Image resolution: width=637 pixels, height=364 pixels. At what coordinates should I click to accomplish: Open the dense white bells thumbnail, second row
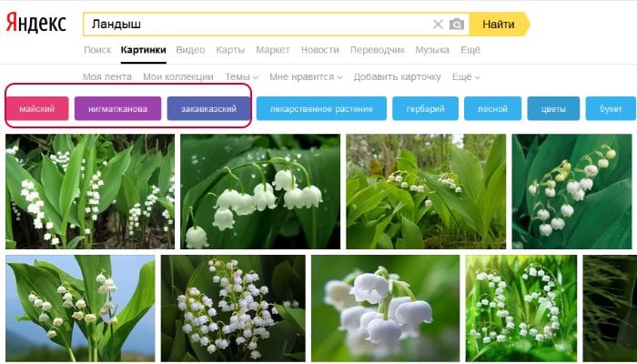pos(233,308)
